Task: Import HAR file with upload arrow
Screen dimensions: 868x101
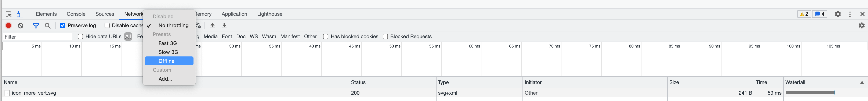Action: point(212,25)
